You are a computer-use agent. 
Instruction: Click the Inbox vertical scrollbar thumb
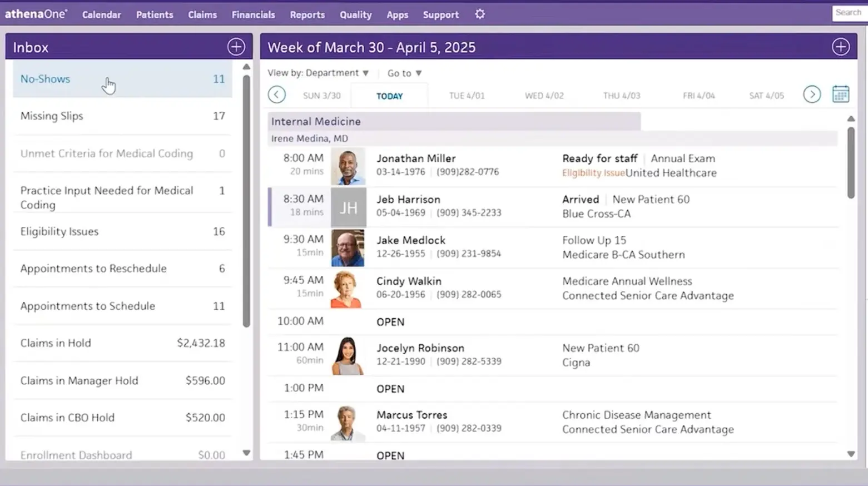(246, 200)
